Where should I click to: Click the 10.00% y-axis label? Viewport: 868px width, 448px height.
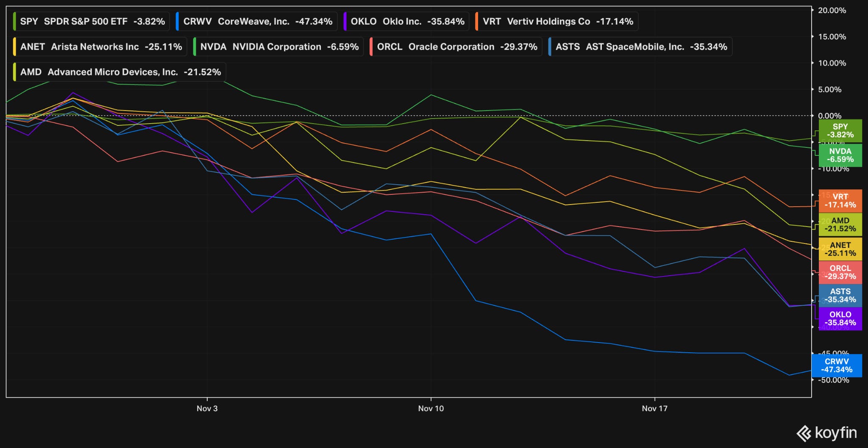pos(832,63)
